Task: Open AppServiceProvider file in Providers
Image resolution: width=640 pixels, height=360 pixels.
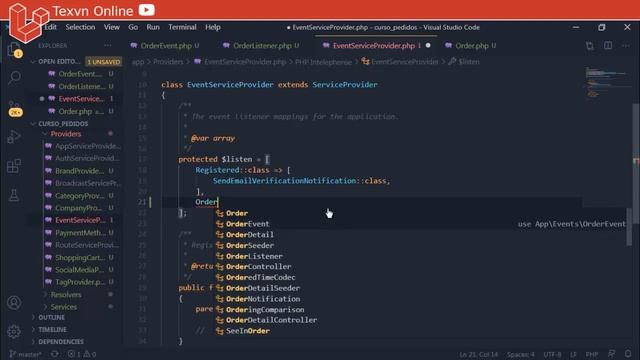Action: [x=87, y=146]
